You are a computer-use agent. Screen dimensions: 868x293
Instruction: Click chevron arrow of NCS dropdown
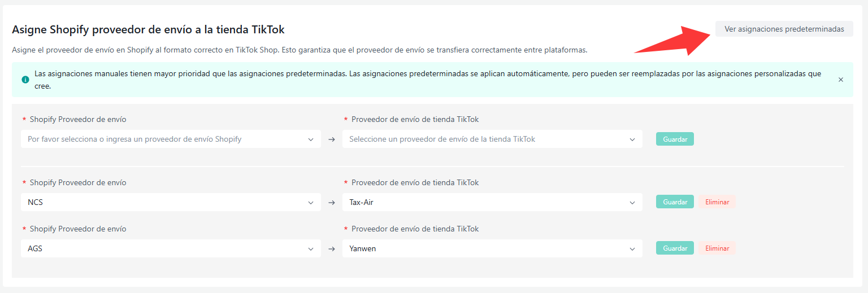click(311, 202)
